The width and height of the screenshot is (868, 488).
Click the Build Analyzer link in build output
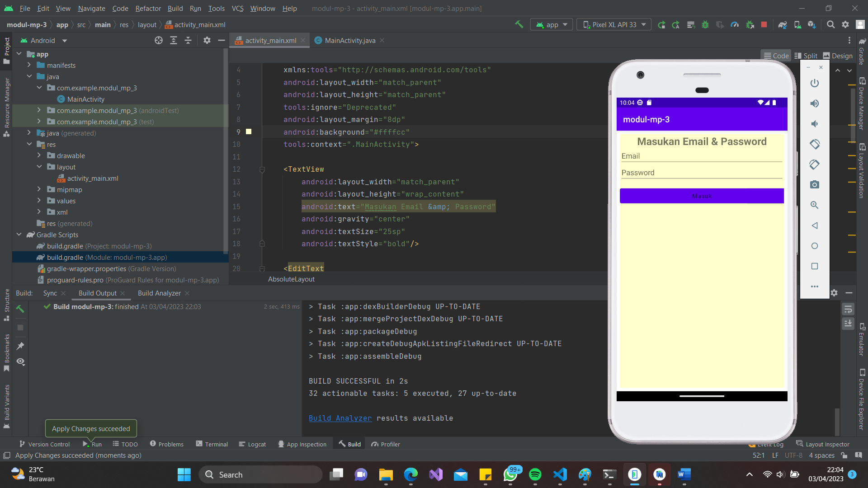(340, 418)
